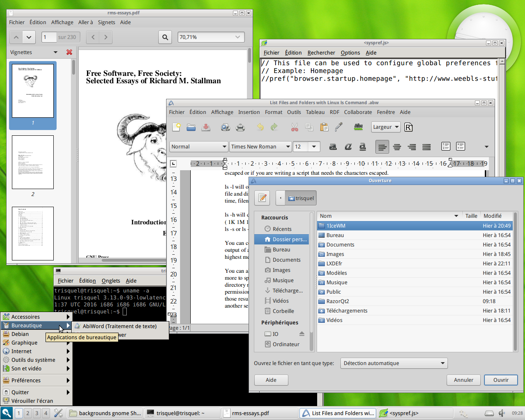Close the Vignettes sidebar with red X
Viewport: 525px width, 420px height.
69,52
